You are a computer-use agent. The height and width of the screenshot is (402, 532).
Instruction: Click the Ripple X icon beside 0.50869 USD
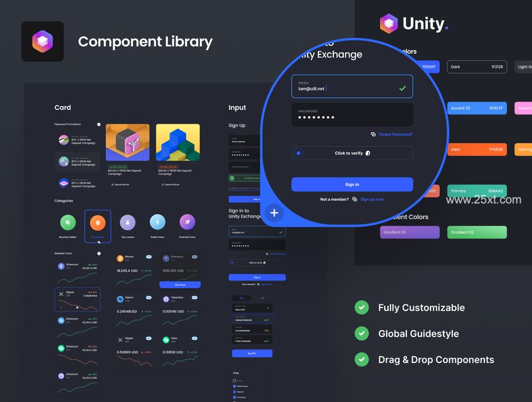(120, 340)
